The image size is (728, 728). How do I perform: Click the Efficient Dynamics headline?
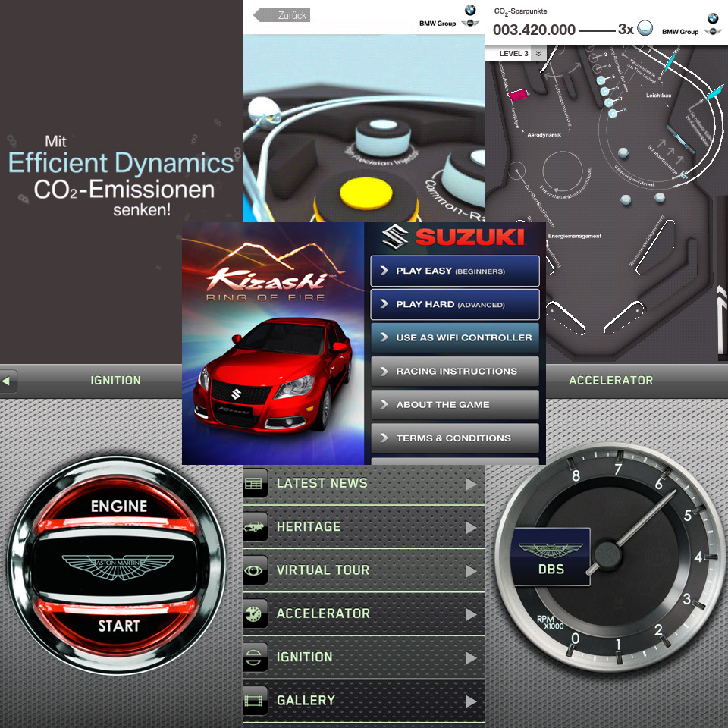121,162
